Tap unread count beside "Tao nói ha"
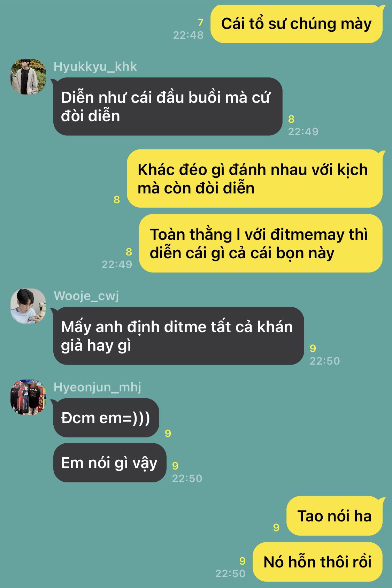Image resolution: width=392 pixels, height=588 pixels. [x=276, y=527]
